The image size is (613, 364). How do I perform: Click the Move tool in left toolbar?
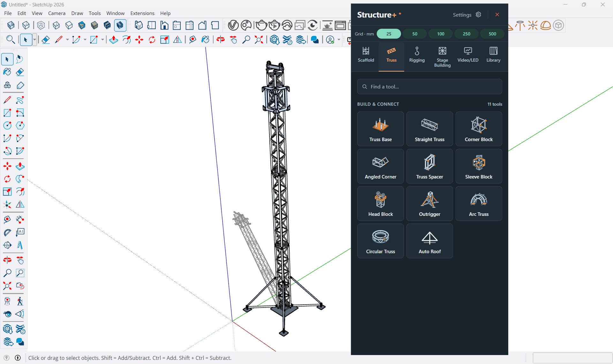click(x=7, y=166)
